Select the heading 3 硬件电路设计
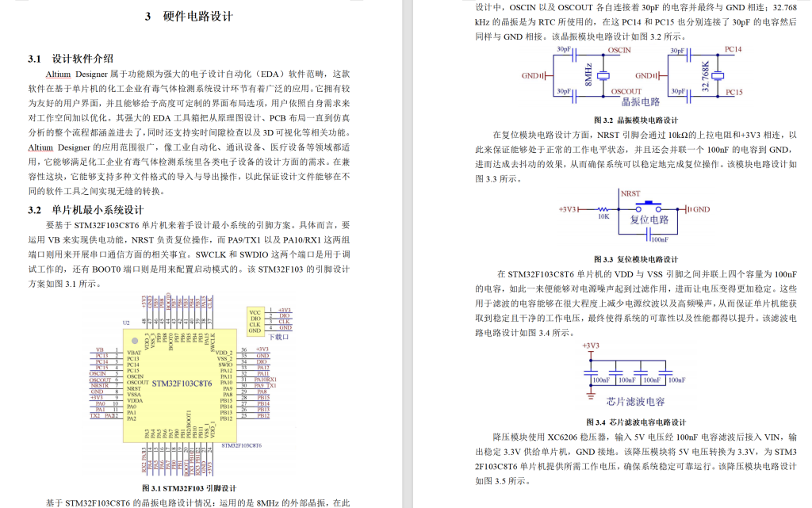The height and width of the screenshot is (508, 812). pos(189,14)
